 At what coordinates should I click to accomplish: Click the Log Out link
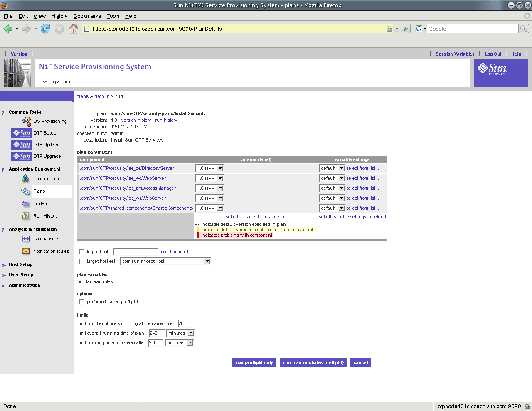493,54
